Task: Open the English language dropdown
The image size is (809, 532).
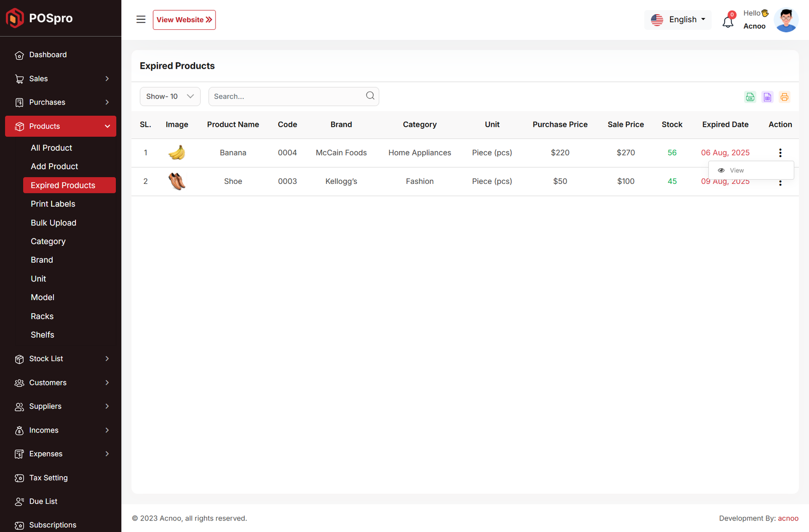Action: [678, 20]
